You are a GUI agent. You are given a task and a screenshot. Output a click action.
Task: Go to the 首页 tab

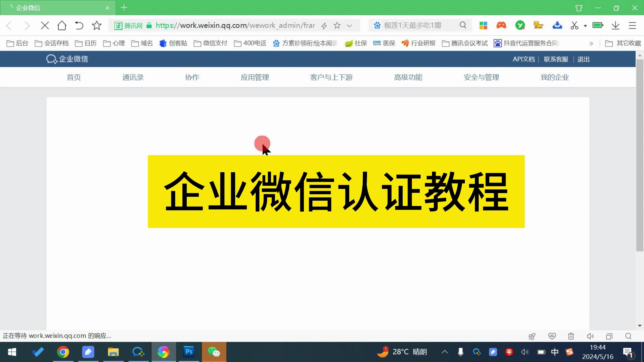74,77
